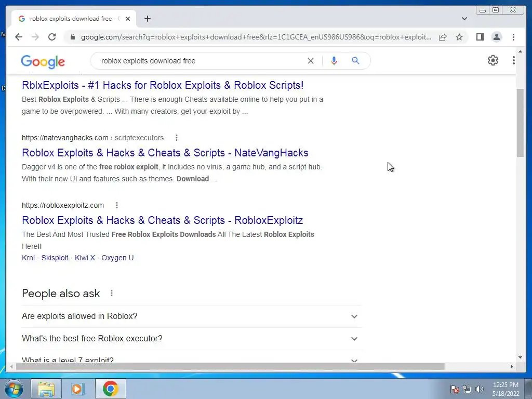Image resolution: width=532 pixels, height=399 pixels.
Task: Open the tab search dropdown arrow
Action: coord(464,19)
